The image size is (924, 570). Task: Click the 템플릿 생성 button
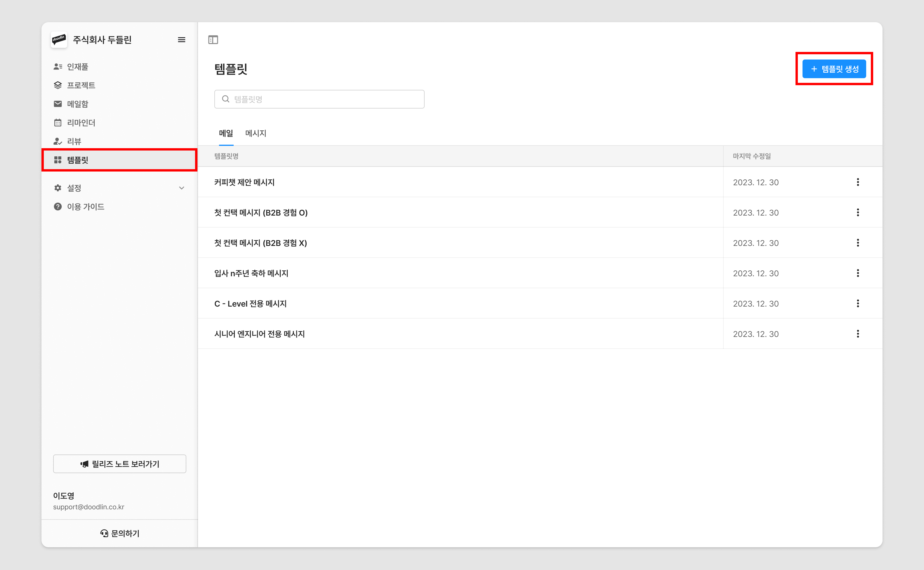(834, 69)
